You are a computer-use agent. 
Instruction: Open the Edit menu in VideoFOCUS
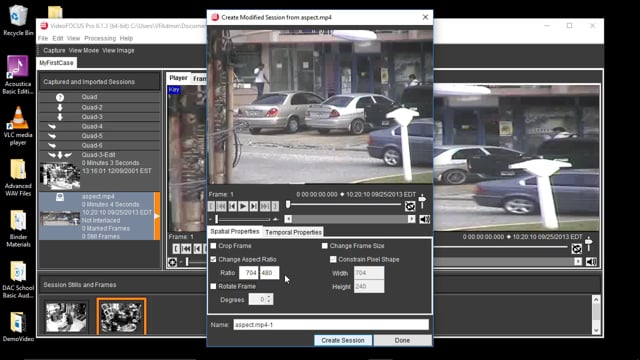tap(58, 38)
